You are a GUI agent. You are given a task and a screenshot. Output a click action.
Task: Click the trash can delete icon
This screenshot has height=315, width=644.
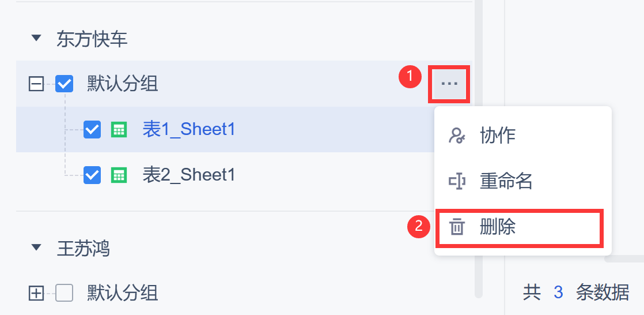pyautogui.click(x=457, y=227)
